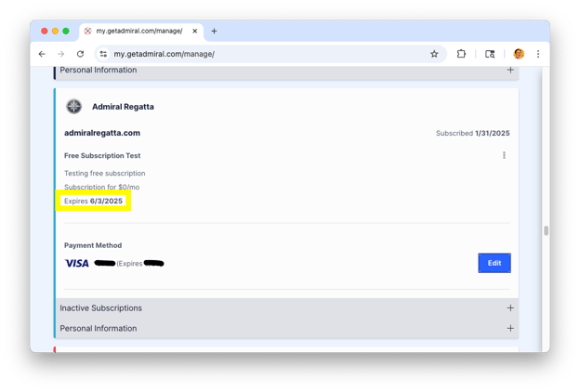Click the tab favicon for getadmiral
The width and height of the screenshot is (580, 392).
(x=87, y=31)
